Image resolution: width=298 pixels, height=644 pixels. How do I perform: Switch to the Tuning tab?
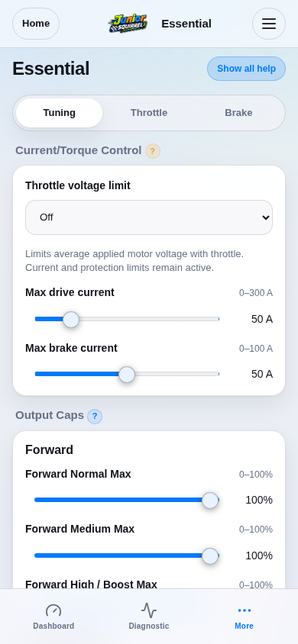click(59, 113)
